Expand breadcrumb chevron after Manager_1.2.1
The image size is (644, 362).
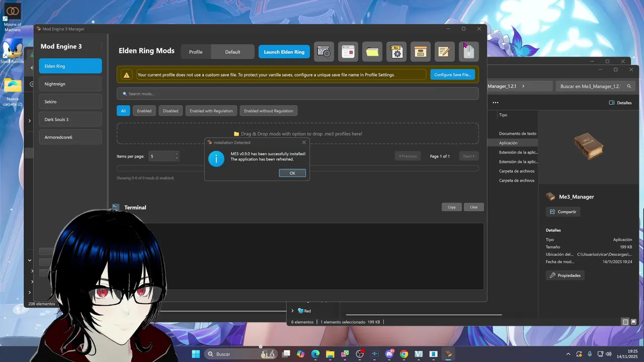pos(523,86)
